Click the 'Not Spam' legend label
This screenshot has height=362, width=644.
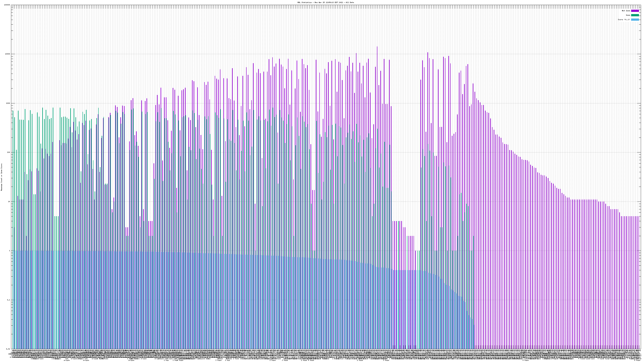coord(626,11)
